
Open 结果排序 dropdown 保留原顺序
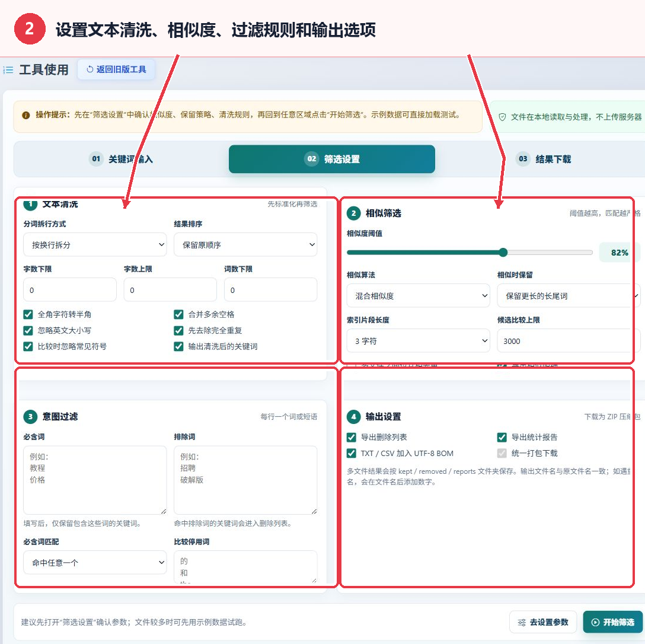coord(245,245)
